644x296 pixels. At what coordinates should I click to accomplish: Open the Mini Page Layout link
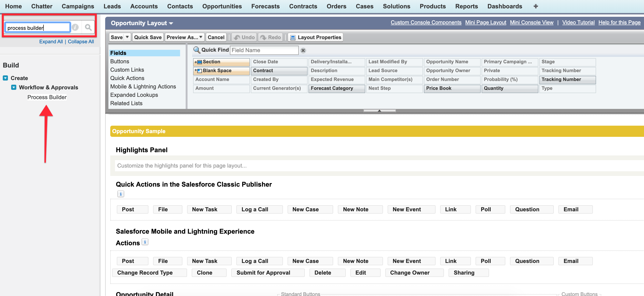point(485,23)
